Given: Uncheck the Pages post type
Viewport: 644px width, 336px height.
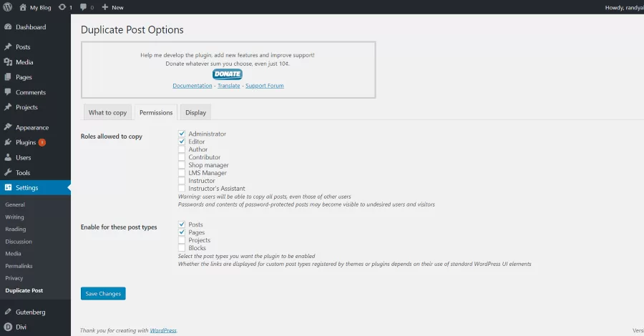Looking at the screenshot, I should (x=182, y=232).
